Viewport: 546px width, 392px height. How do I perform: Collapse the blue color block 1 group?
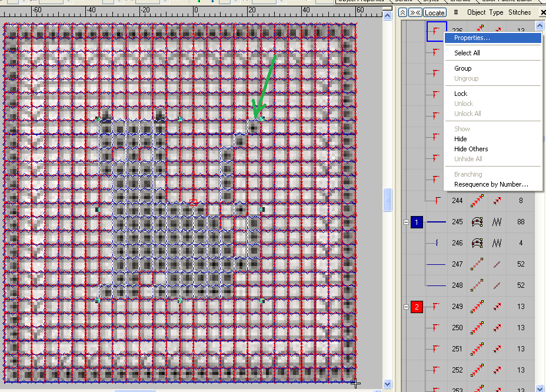pyautogui.click(x=406, y=222)
